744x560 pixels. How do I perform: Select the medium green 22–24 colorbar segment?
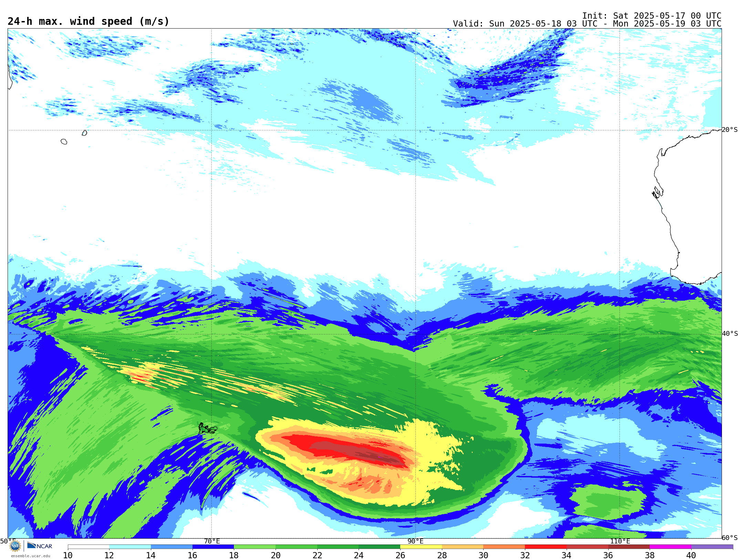coord(338,547)
